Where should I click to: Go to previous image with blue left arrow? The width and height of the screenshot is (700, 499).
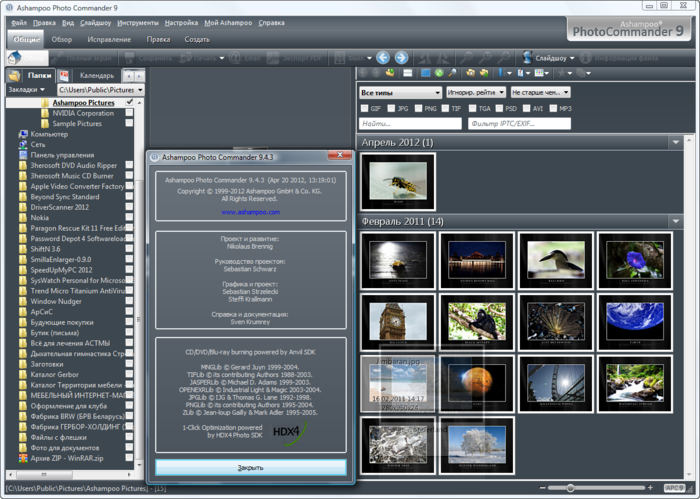coord(383,58)
